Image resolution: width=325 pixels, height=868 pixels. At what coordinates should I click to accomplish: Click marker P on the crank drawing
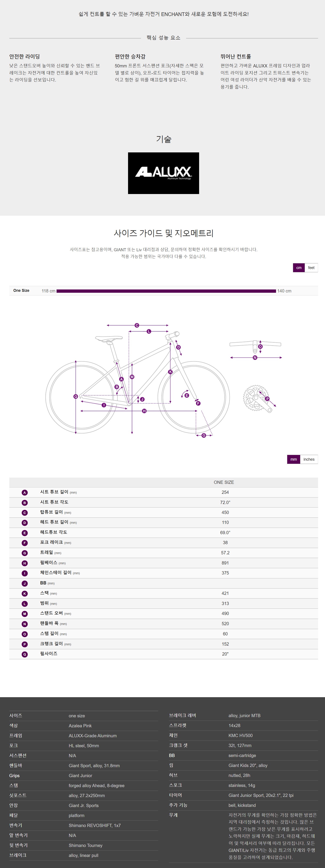267,399
